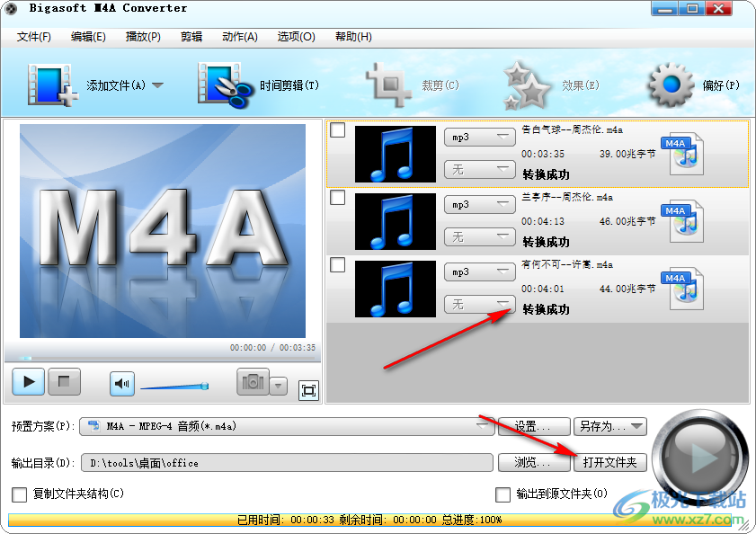The image size is (756, 534).
Task: Open the 帮助(H) menu
Action: point(353,37)
